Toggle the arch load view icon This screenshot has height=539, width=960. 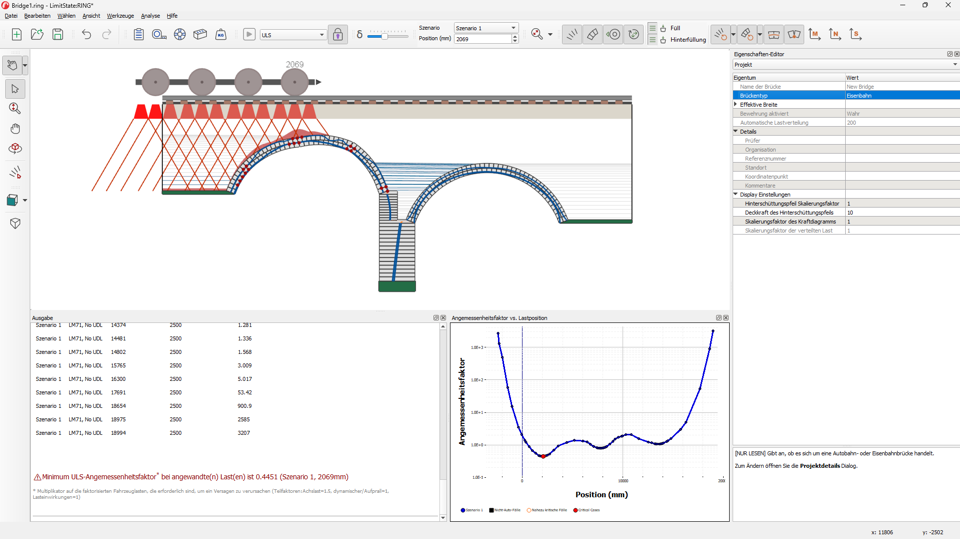pyautogui.click(x=794, y=35)
